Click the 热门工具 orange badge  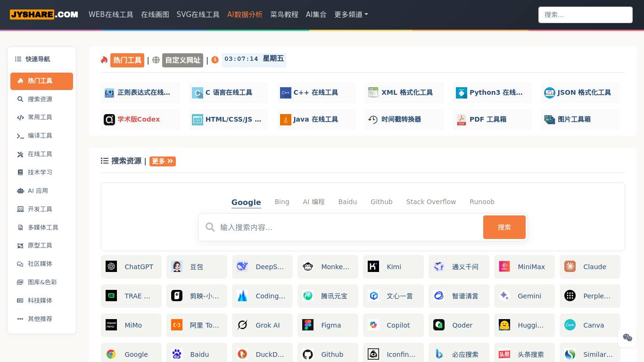tap(127, 60)
